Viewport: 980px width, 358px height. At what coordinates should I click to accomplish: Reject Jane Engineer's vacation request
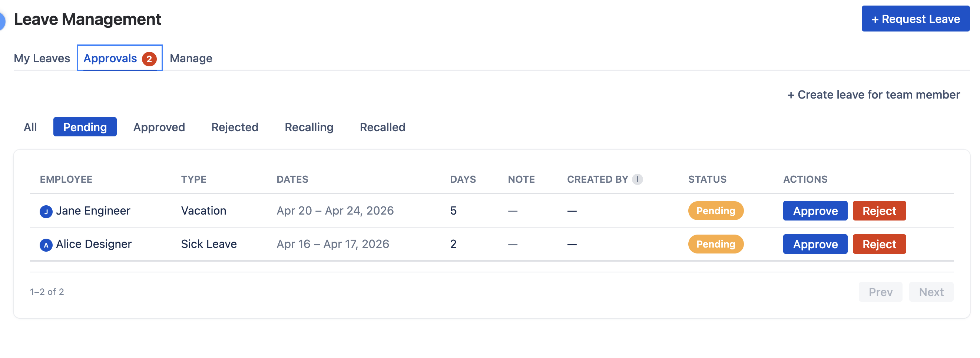point(879,211)
